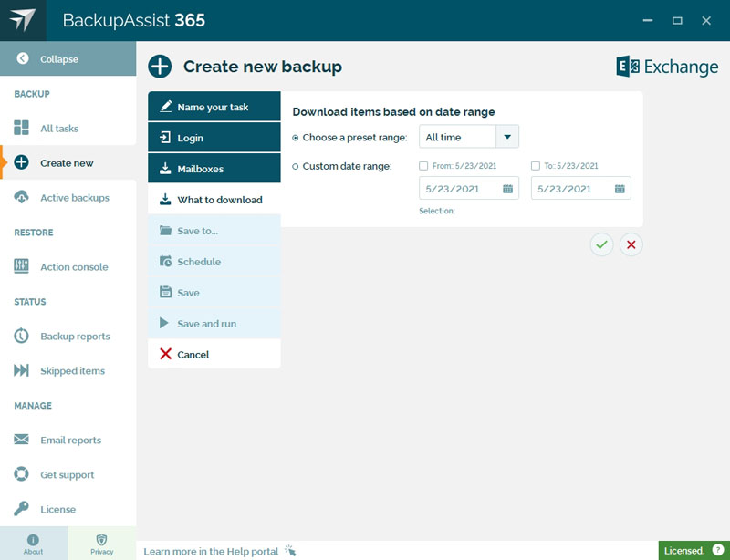Click the All tasks grid icon

tap(21, 128)
